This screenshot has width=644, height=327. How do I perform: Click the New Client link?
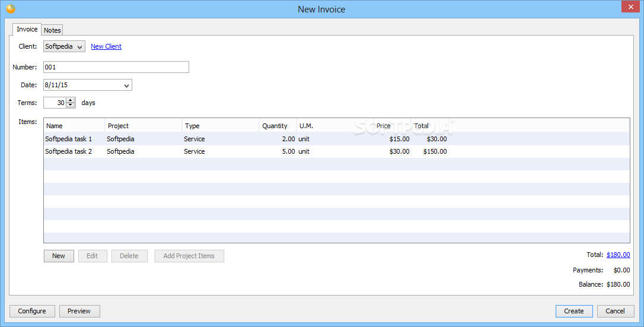pyautogui.click(x=106, y=46)
